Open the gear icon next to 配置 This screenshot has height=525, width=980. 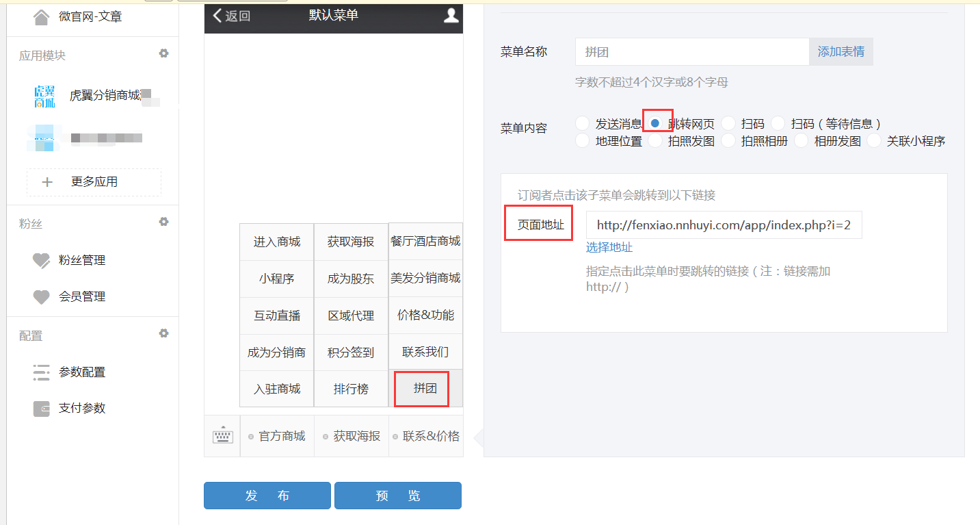pos(163,333)
